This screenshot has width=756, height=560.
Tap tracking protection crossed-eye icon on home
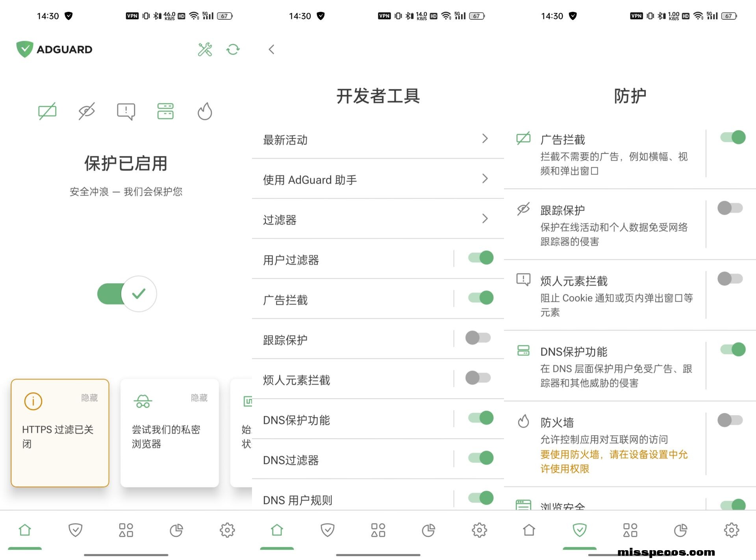87,111
